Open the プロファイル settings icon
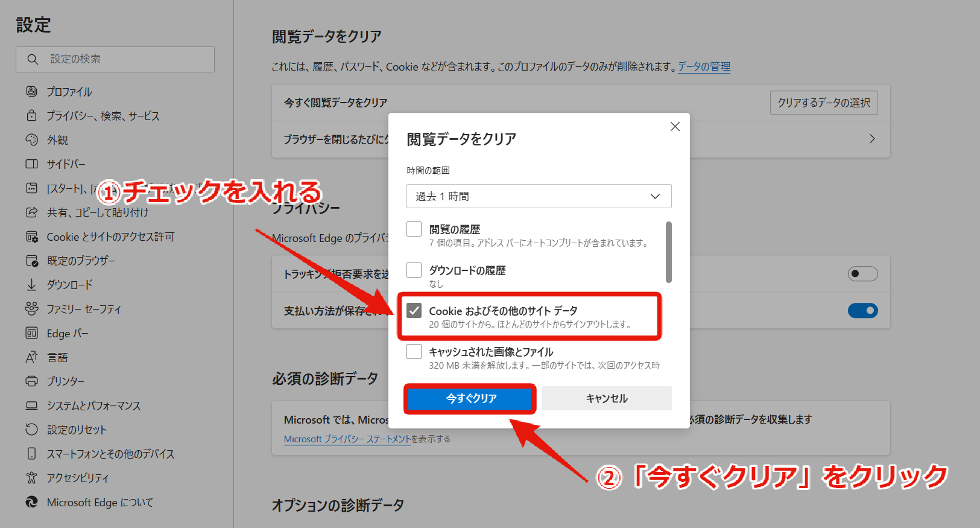The height and width of the screenshot is (528, 980). coord(32,91)
